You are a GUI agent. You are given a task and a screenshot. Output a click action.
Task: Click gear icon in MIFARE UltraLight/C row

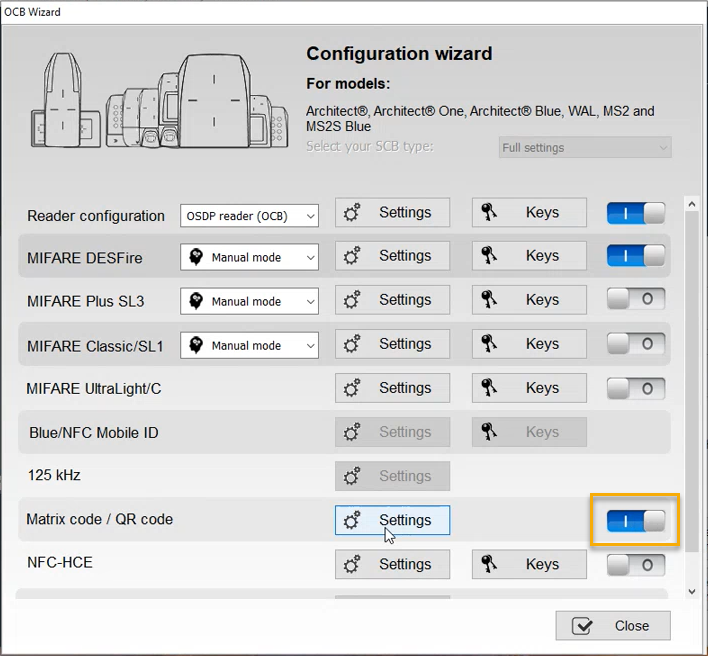(352, 388)
